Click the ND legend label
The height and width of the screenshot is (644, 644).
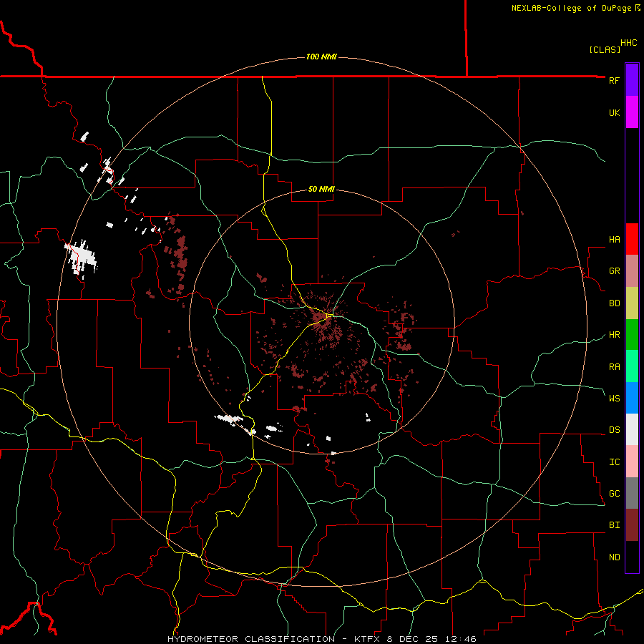[614, 557]
